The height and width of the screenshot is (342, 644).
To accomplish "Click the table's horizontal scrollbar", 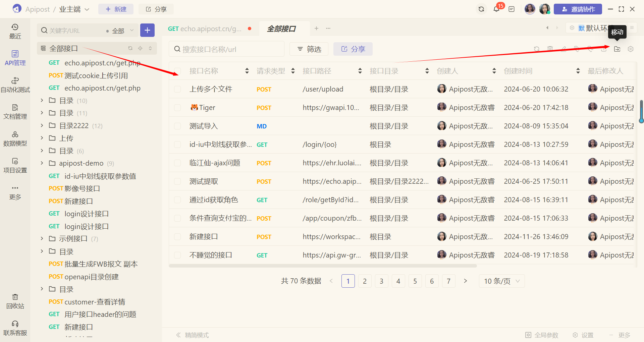I will pyautogui.click(x=323, y=266).
